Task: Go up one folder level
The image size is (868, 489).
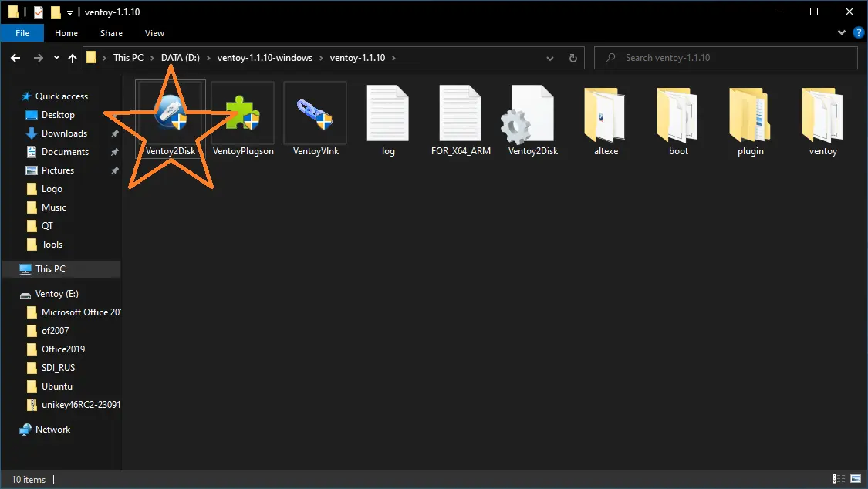Action: pyautogui.click(x=73, y=58)
